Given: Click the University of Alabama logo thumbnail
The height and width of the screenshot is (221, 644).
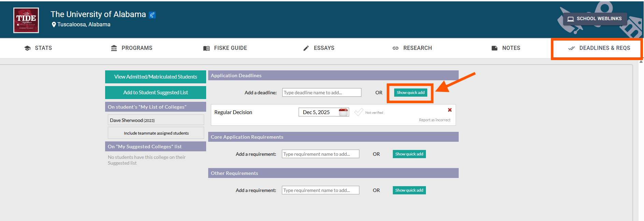Looking at the screenshot, I should pos(26,20).
